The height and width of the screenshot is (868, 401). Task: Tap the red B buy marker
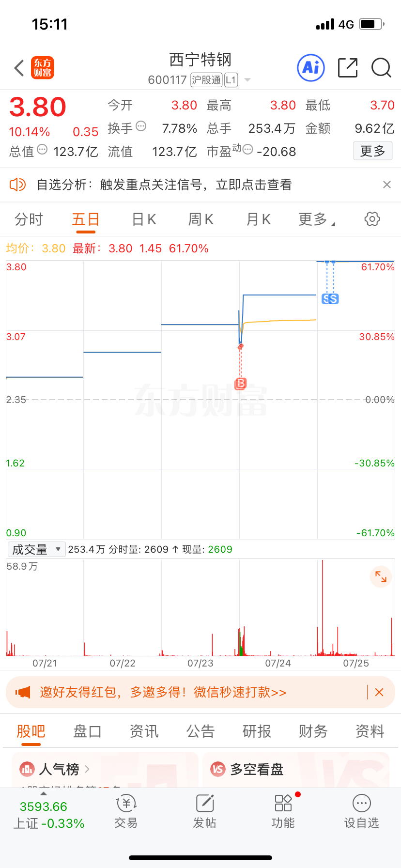pyautogui.click(x=241, y=384)
